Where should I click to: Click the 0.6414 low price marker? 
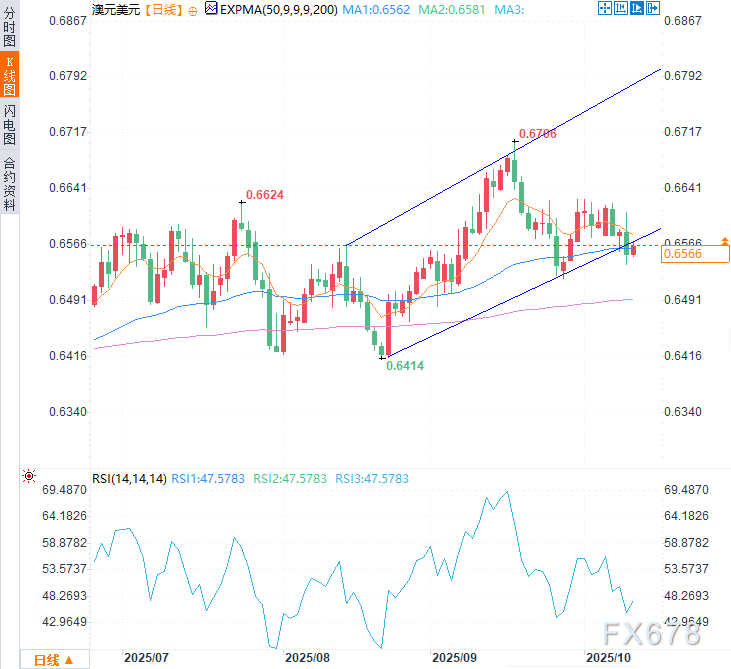coord(405,366)
